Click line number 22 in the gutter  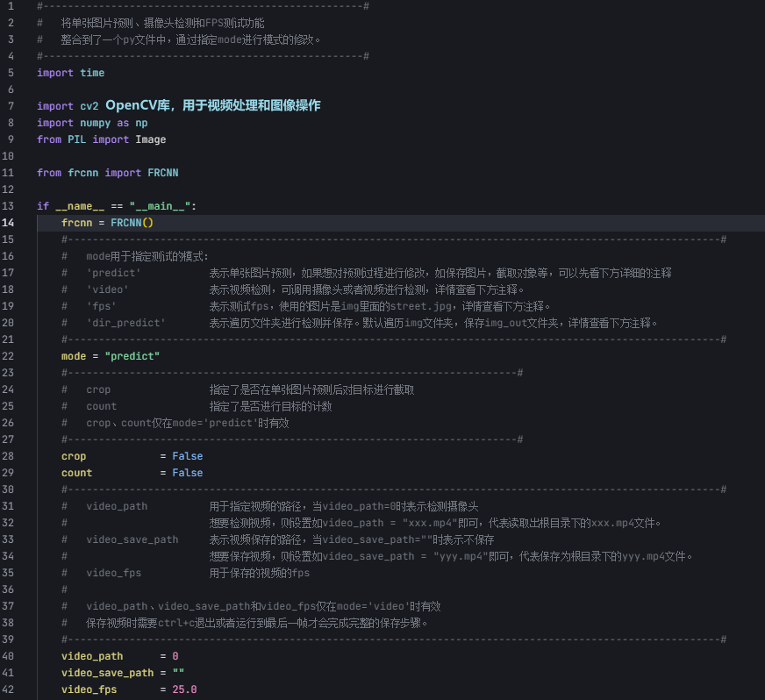(x=11, y=355)
